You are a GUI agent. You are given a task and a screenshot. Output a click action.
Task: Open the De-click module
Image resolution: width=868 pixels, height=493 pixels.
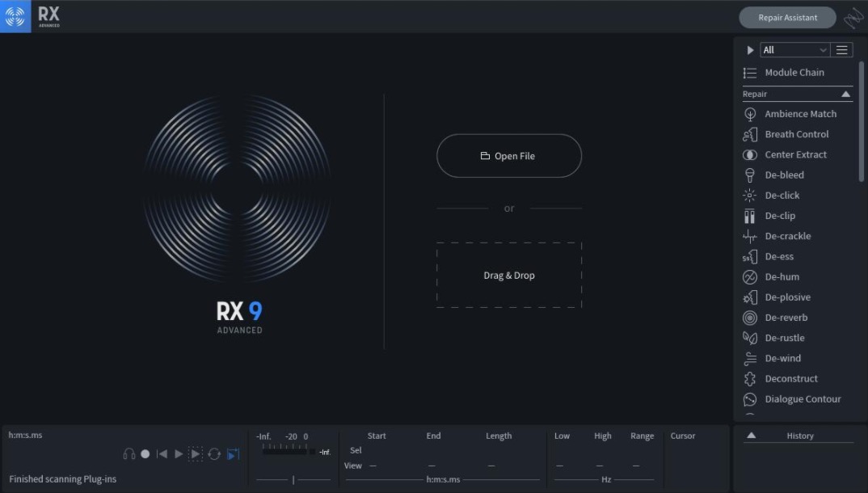click(x=782, y=196)
